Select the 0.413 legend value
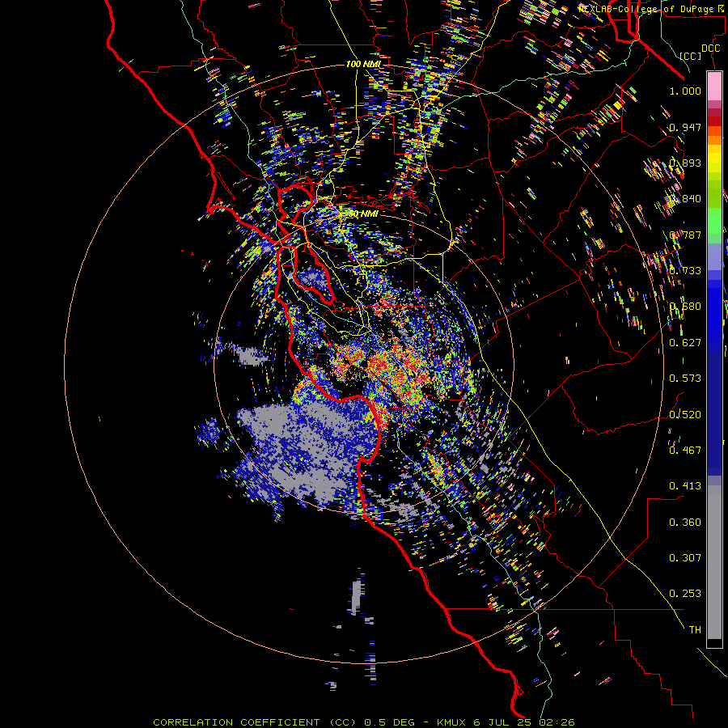728x728 pixels. [685, 486]
